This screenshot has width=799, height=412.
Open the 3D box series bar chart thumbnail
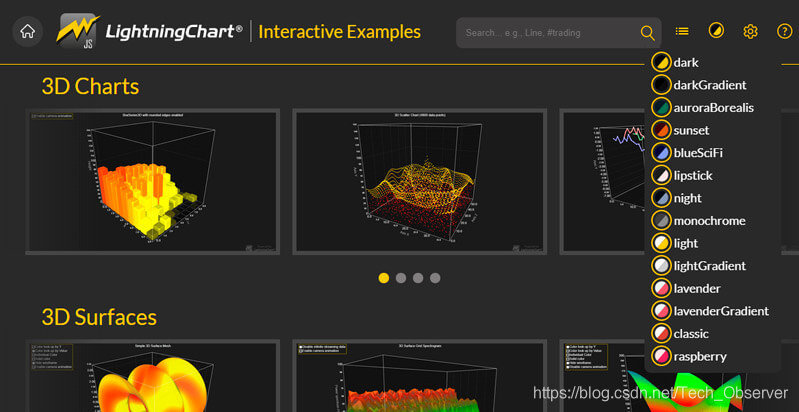(x=152, y=182)
